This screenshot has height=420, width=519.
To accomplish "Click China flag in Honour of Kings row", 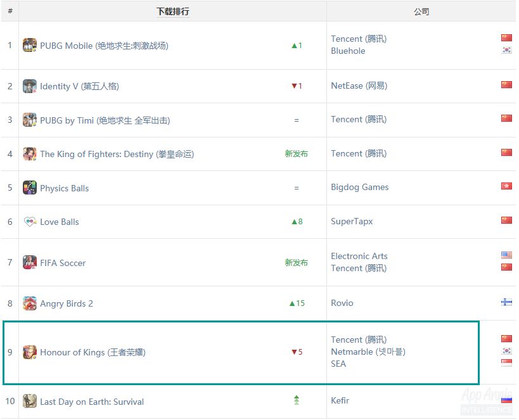I will (506, 338).
